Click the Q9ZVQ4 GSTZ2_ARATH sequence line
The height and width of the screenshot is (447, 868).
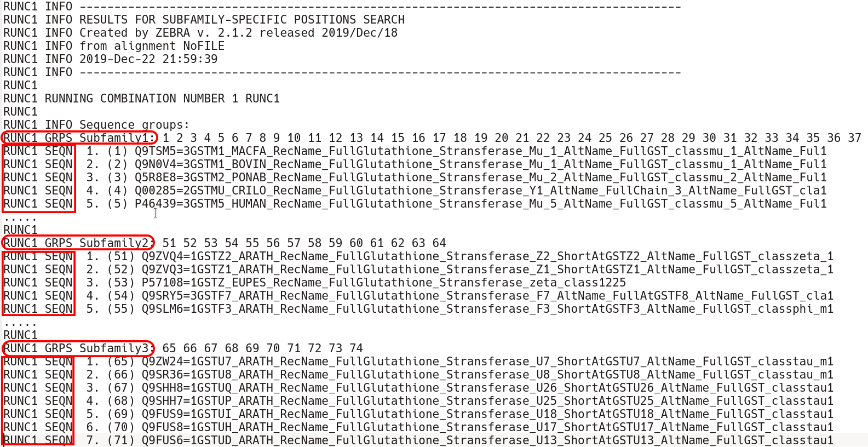tap(418, 256)
